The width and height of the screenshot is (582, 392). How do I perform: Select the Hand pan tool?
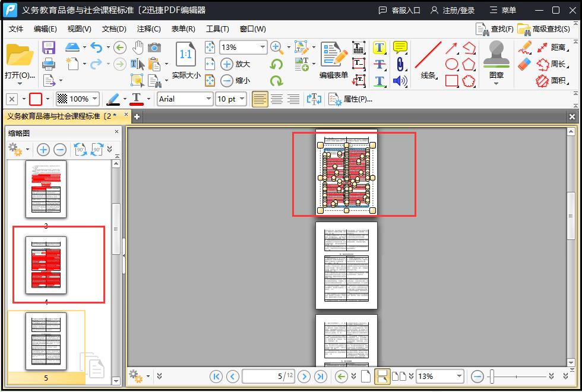point(138,48)
